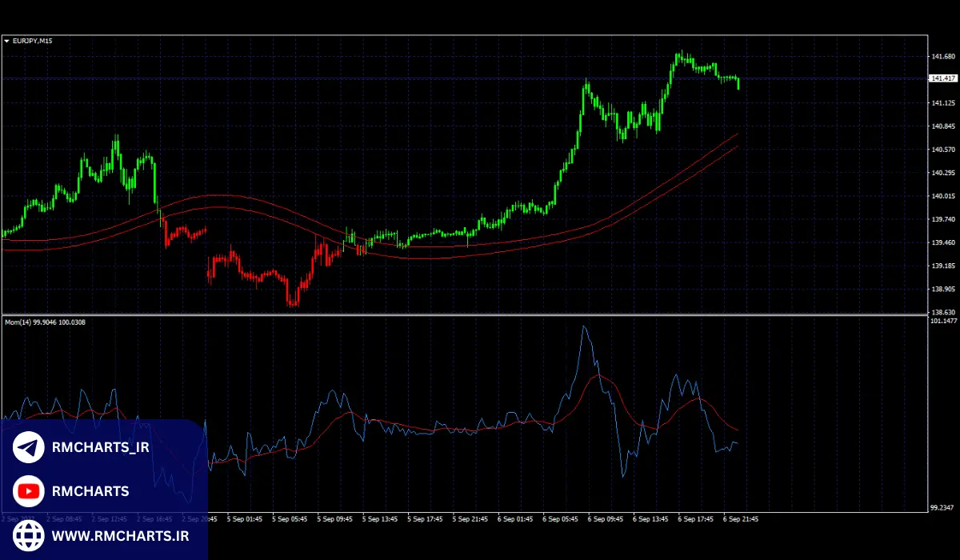Click the globe website icon
Viewport: 960px width, 560px height.
tap(29, 534)
